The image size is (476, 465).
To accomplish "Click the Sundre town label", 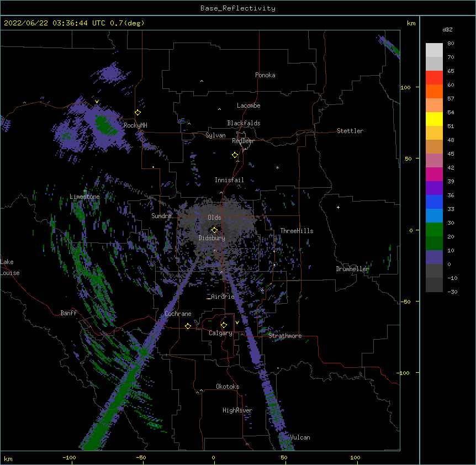I will pos(161,216).
